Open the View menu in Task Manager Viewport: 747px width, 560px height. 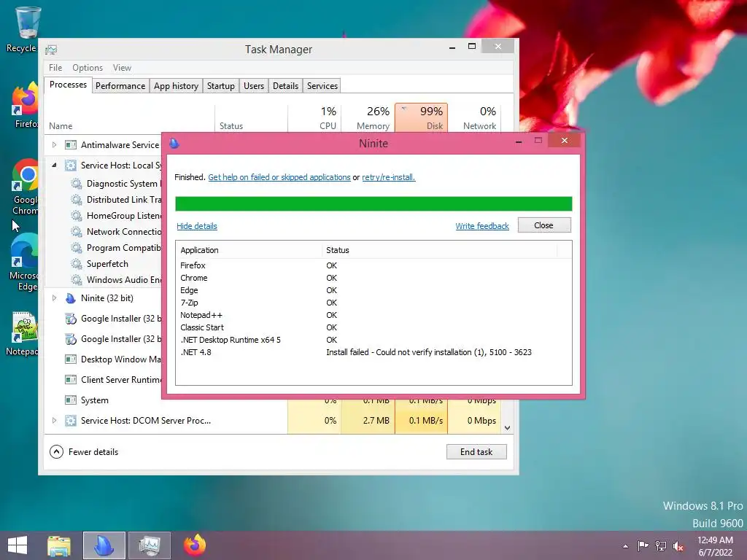click(x=122, y=68)
